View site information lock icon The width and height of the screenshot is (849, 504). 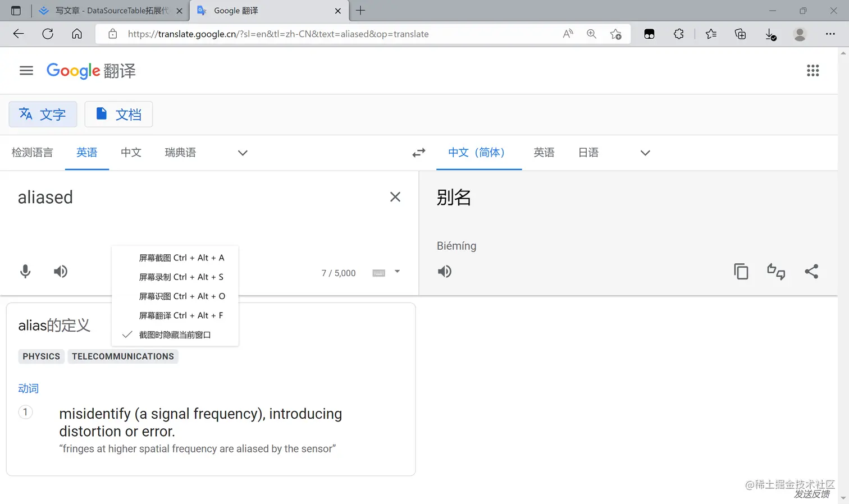point(113,34)
